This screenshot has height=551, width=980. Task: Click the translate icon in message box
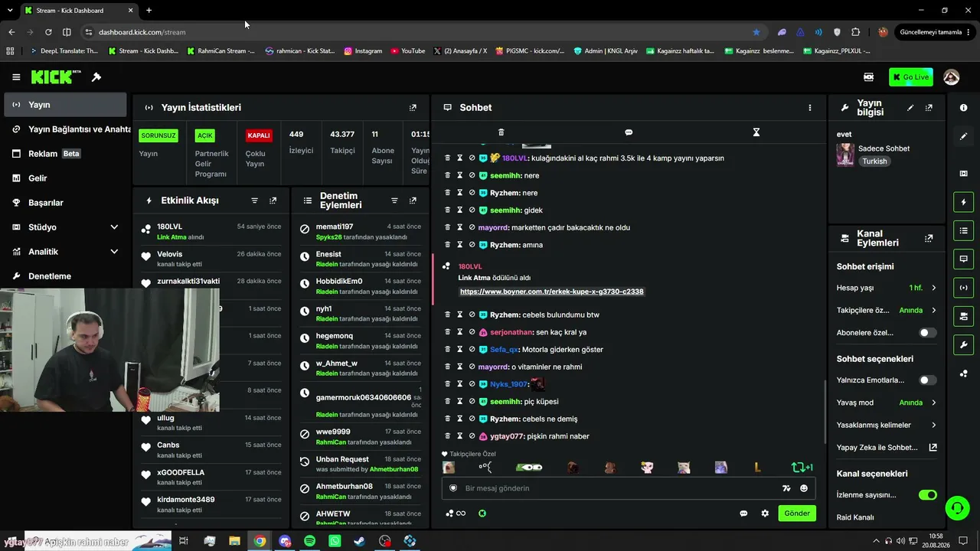pyautogui.click(x=786, y=488)
